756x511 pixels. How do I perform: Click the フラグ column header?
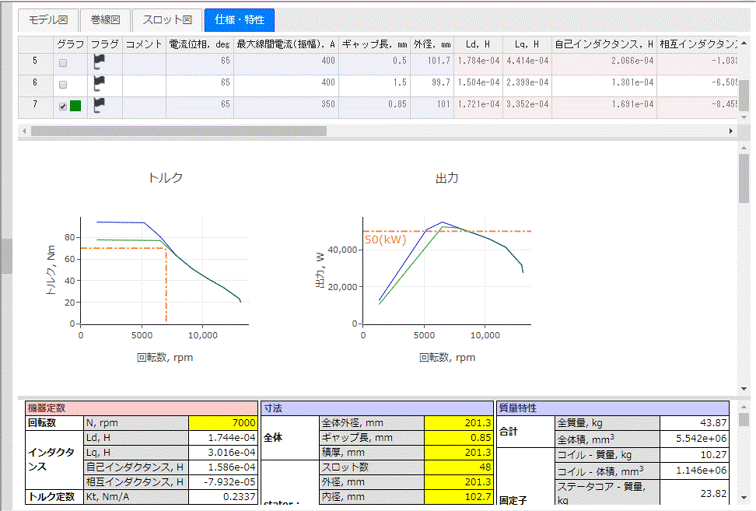click(105, 44)
